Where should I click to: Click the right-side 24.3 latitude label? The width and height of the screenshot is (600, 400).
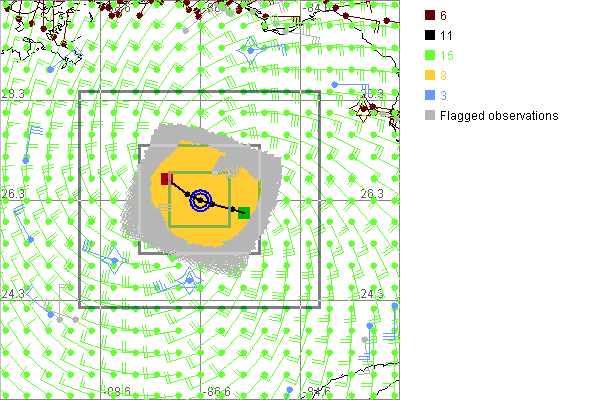pos(371,294)
